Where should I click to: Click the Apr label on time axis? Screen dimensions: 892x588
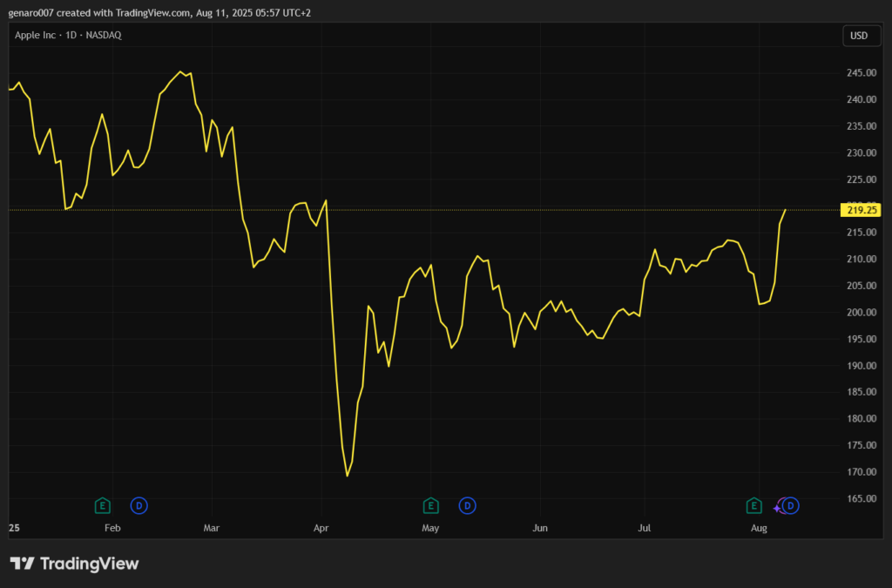(x=321, y=528)
